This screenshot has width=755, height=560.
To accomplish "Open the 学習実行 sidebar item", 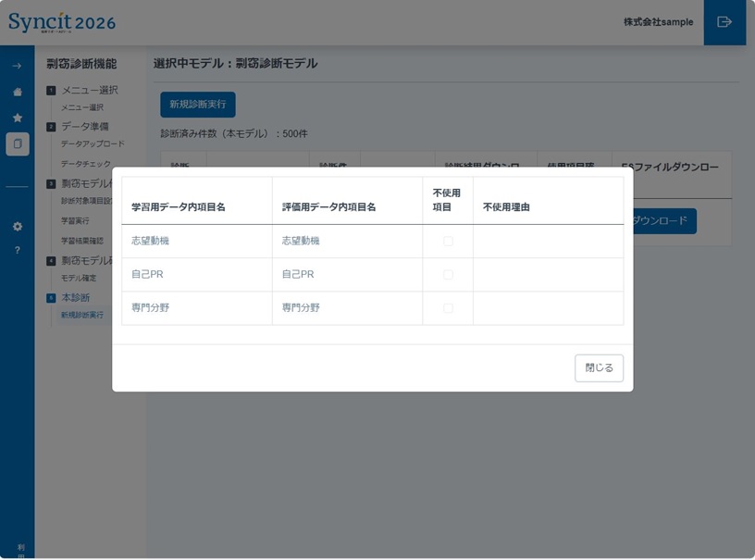I will (x=75, y=220).
